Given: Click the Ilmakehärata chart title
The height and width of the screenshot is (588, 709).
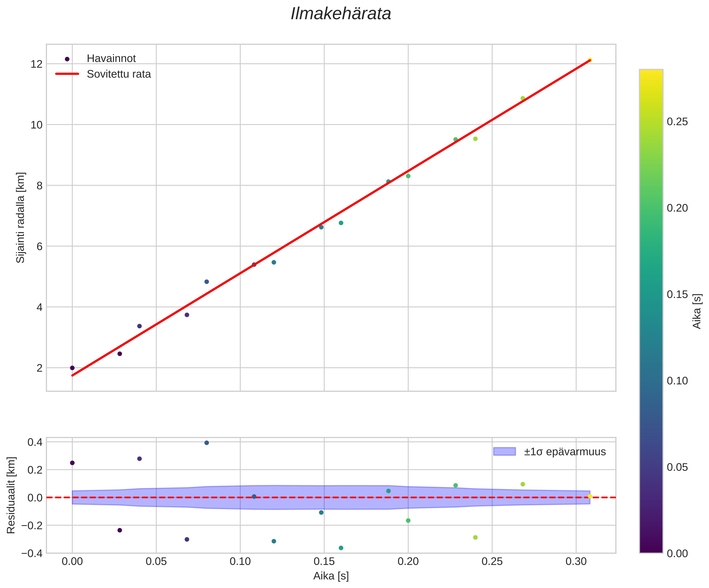Looking at the screenshot, I should [x=341, y=14].
